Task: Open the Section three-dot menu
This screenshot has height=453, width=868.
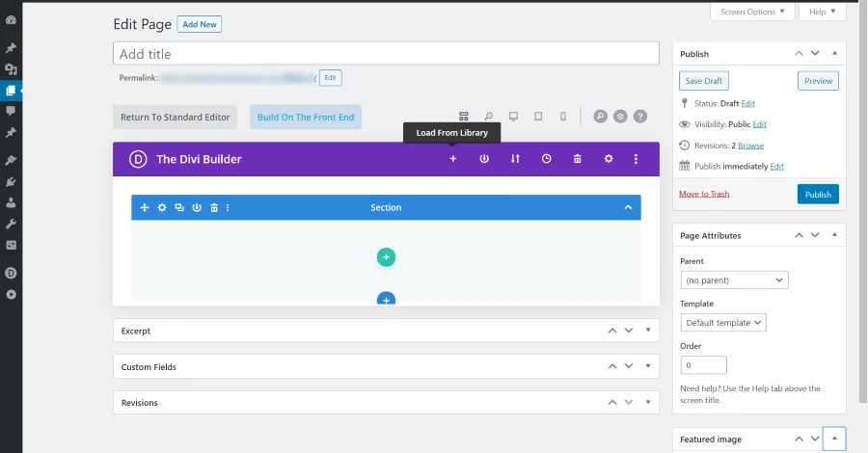Action: [228, 207]
